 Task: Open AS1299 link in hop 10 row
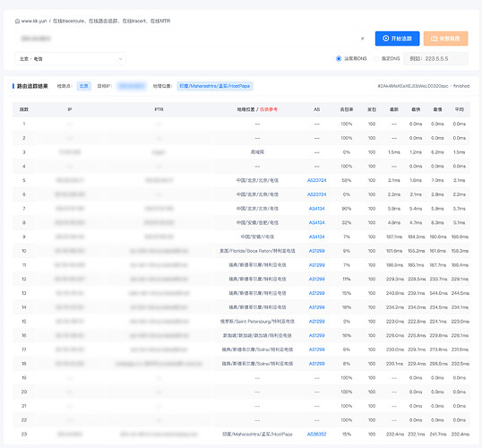click(316, 251)
